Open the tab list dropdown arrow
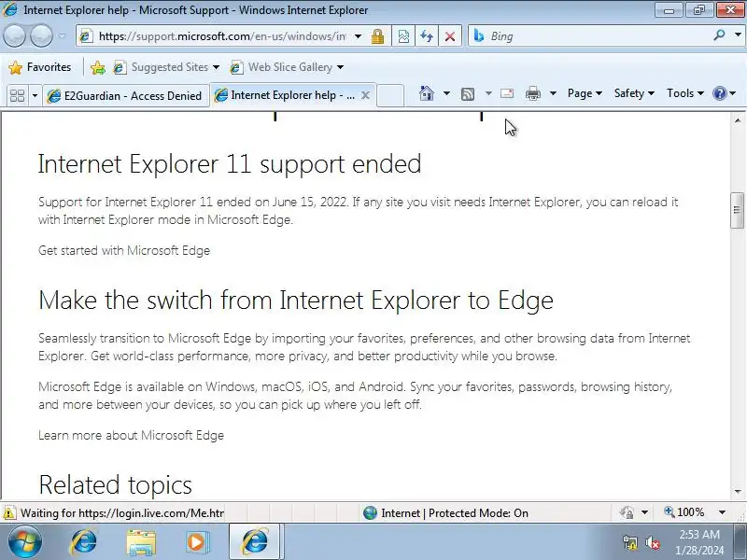This screenshot has height=560, width=747. click(x=35, y=96)
